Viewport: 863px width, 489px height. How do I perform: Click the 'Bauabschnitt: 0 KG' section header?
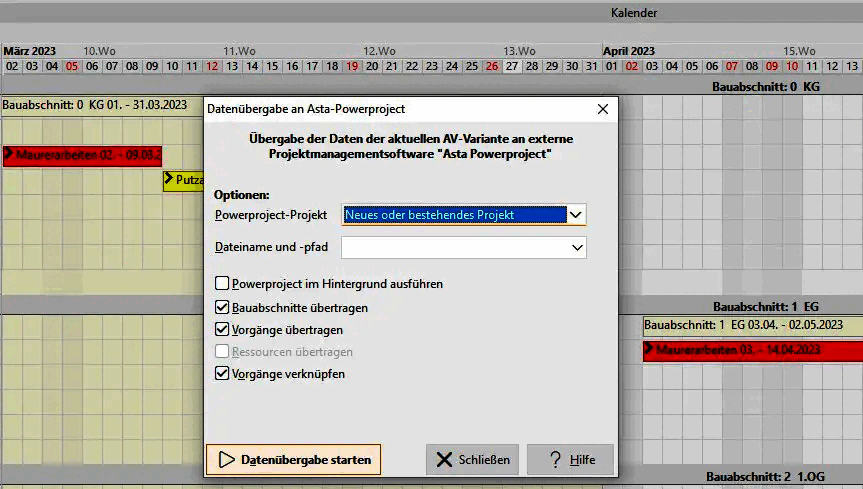click(x=766, y=86)
